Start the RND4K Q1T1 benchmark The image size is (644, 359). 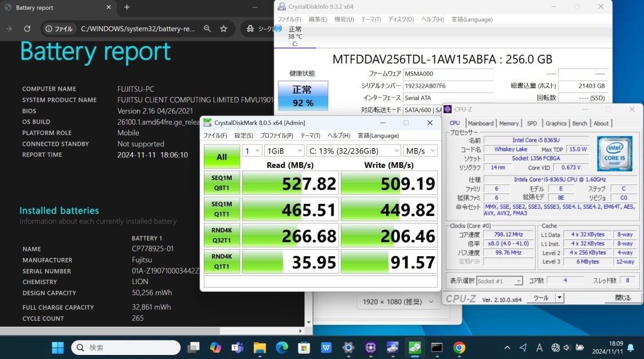[x=222, y=261]
